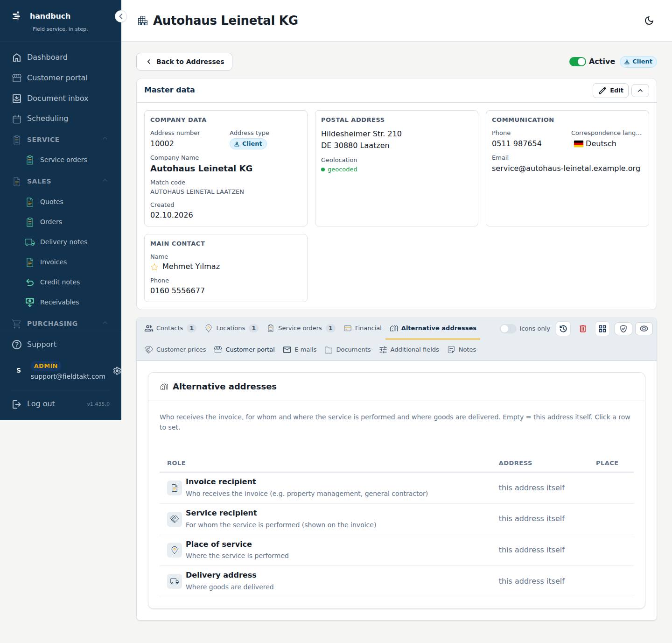Toggle the Active status switch
The image size is (672, 643).
click(x=578, y=62)
